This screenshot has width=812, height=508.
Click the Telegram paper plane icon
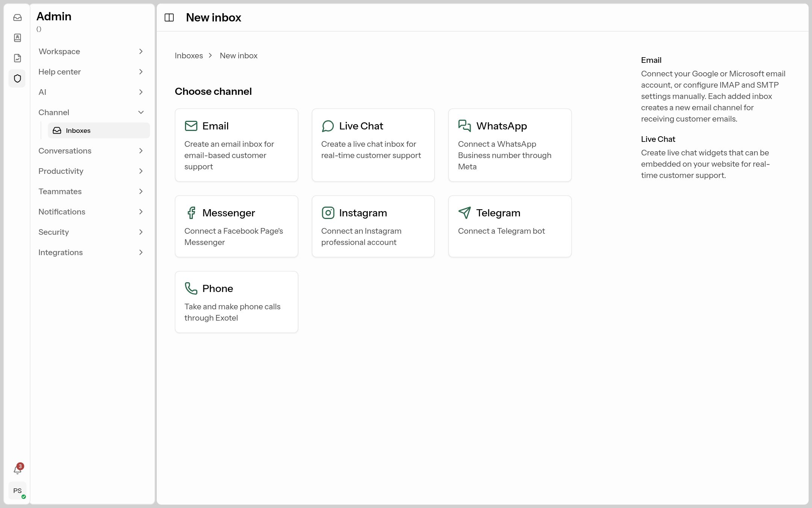(465, 213)
